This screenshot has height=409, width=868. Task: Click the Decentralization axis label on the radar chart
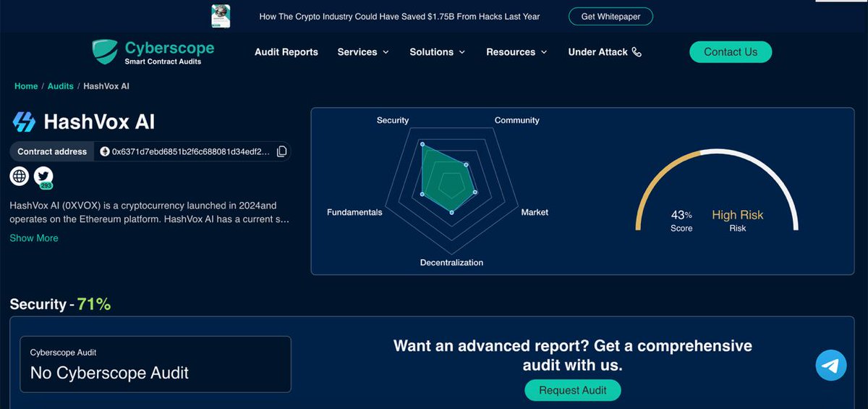coord(451,262)
